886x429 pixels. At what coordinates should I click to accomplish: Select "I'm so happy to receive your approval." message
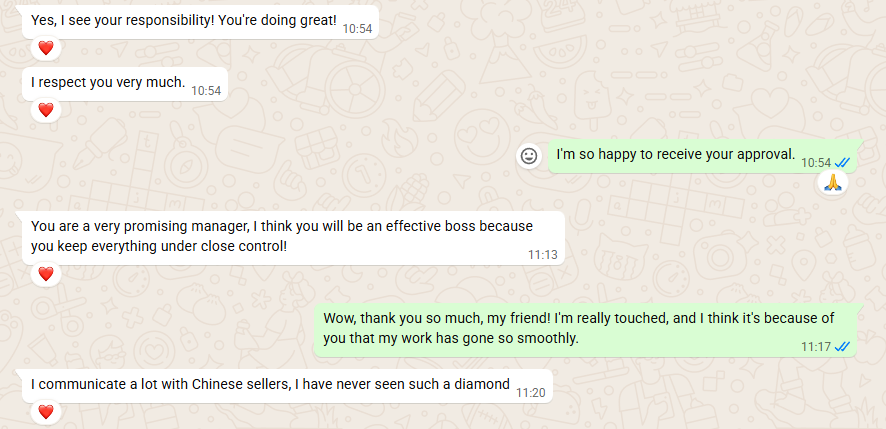(675, 155)
